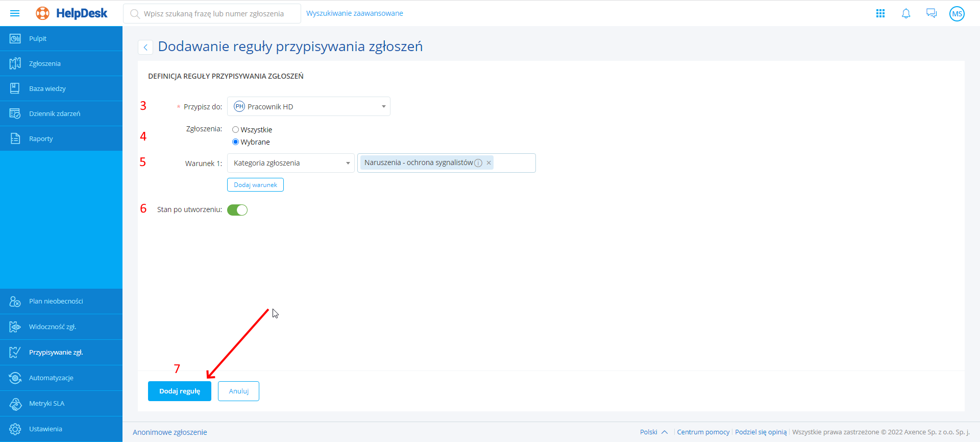
Task: Click the Dodaj regułę button
Action: (180, 391)
